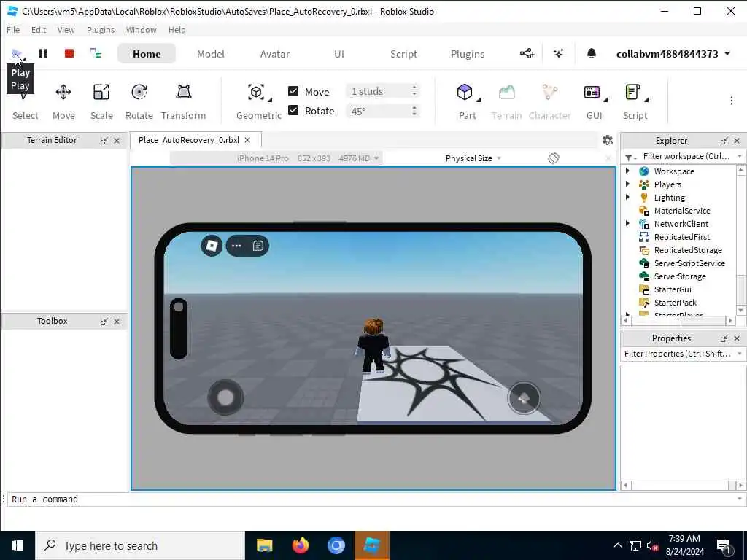Open Firefox from the Windows taskbar
747x560 pixels.
300,545
